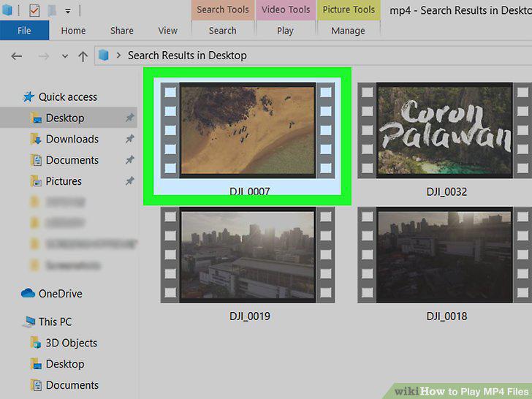Open the Manage tab under Picture Tools
The height and width of the screenshot is (399, 532).
click(348, 31)
